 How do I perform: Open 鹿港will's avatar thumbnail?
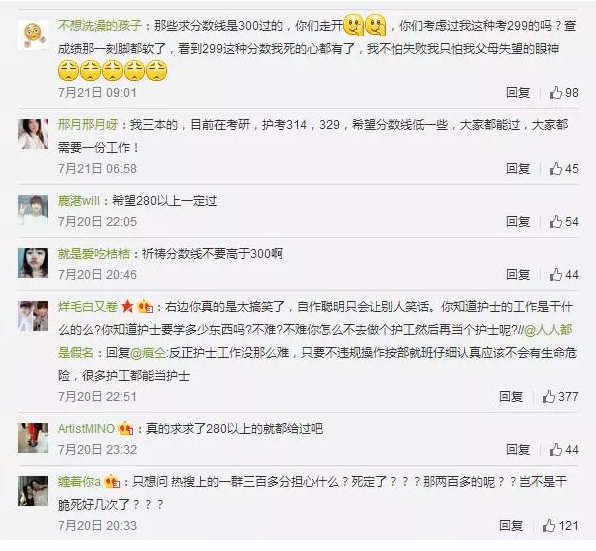pyautogui.click(x=33, y=210)
